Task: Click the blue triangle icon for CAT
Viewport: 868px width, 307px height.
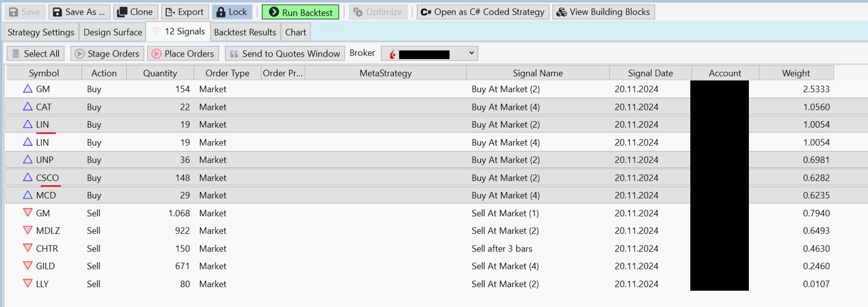Action: (28, 106)
